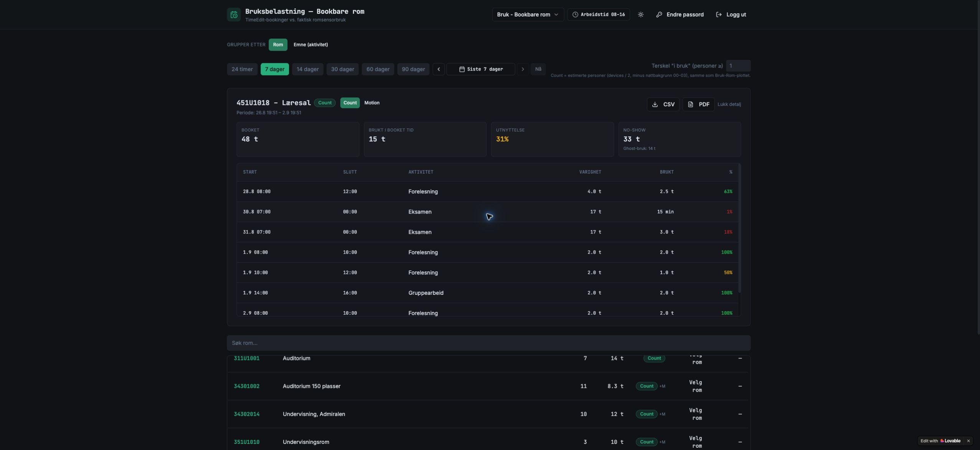
Task: Click NO-SHOW 33 t card
Action: pos(679,140)
